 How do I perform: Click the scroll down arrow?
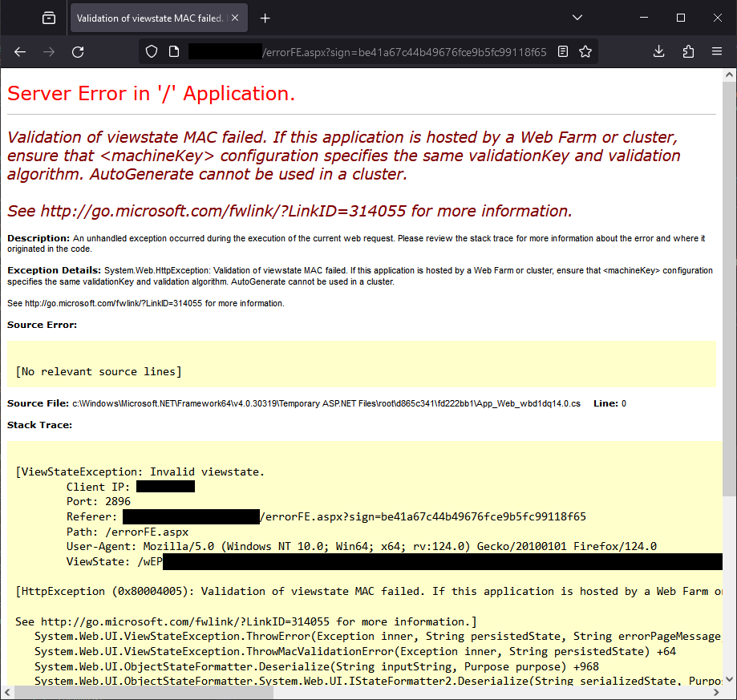[729, 679]
